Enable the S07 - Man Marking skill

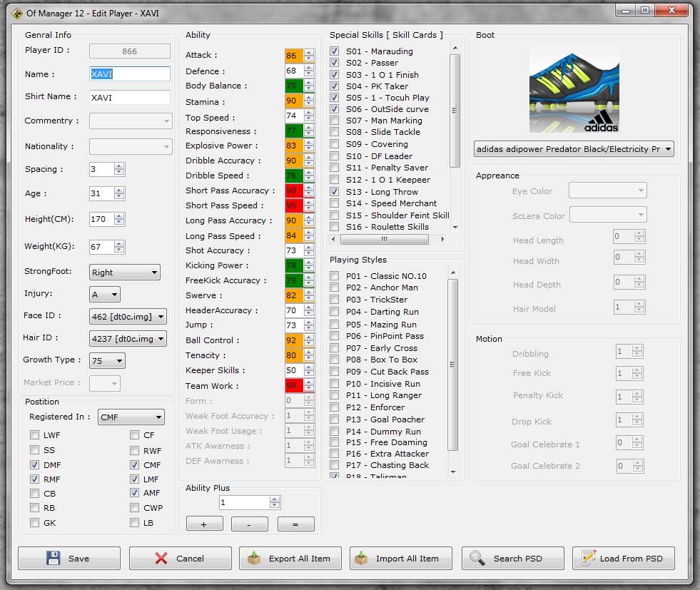pyautogui.click(x=335, y=121)
